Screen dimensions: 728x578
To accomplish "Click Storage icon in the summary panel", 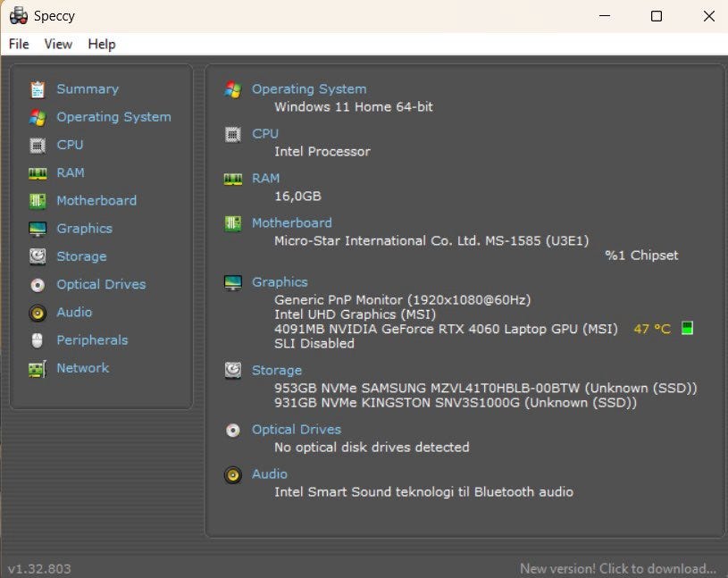I will click(233, 371).
